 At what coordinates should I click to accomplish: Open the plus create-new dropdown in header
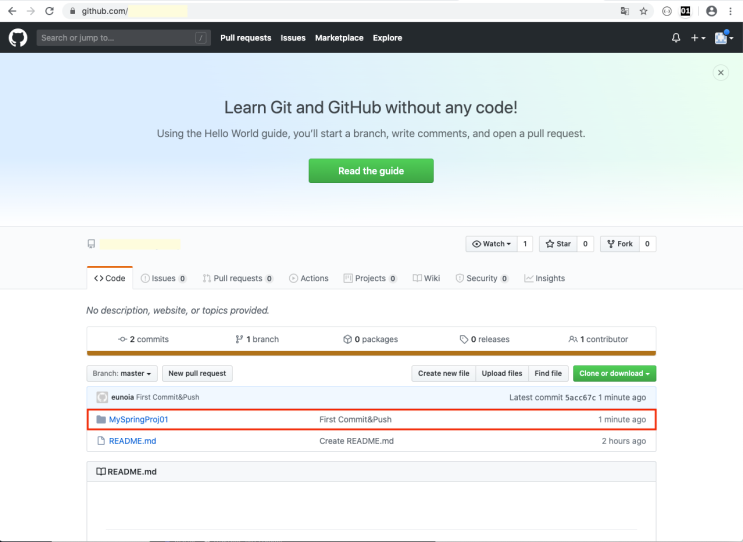[x=698, y=38]
